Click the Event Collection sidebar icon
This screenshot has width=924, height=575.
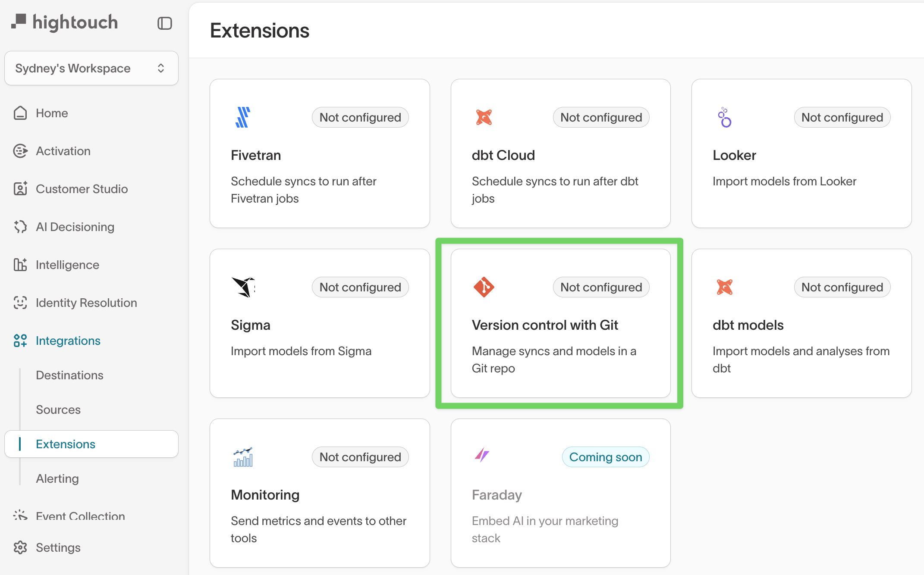pyautogui.click(x=20, y=516)
